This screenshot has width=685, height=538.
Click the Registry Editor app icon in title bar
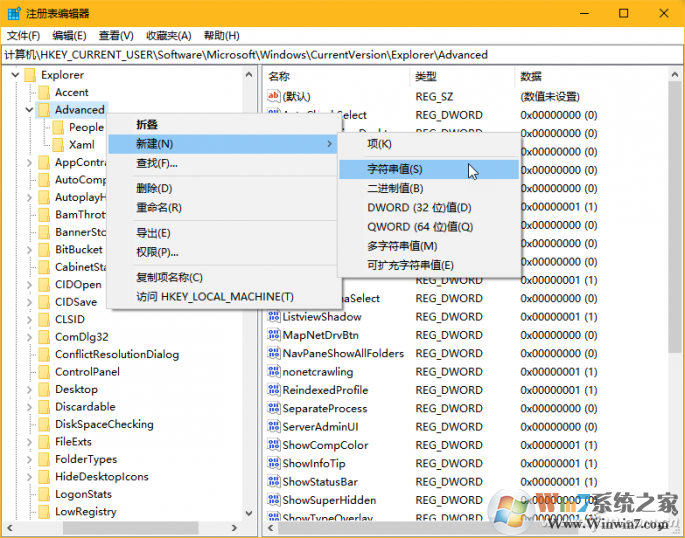[14, 14]
